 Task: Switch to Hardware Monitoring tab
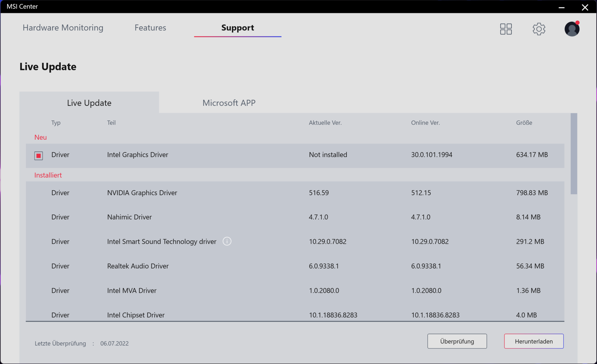click(x=63, y=28)
